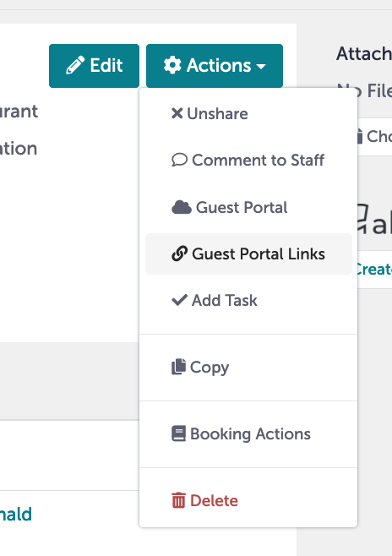This screenshot has height=556, width=392.
Task: Select Copy menu entry
Action: (x=248, y=367)
